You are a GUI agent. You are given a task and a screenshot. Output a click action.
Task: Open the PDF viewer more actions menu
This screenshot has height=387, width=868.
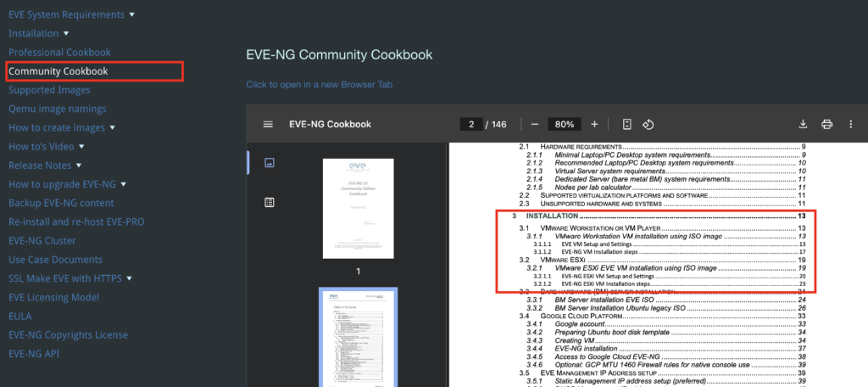851,124
